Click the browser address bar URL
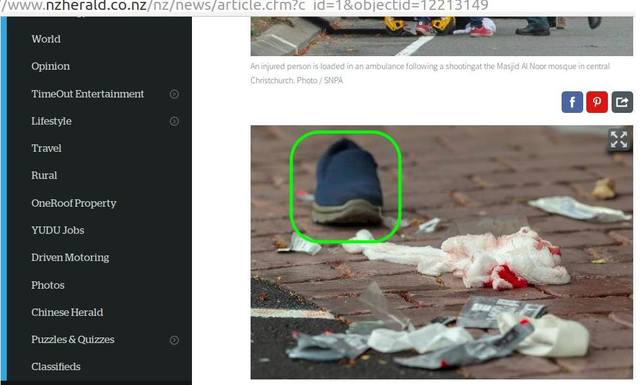 click(245, 6)
